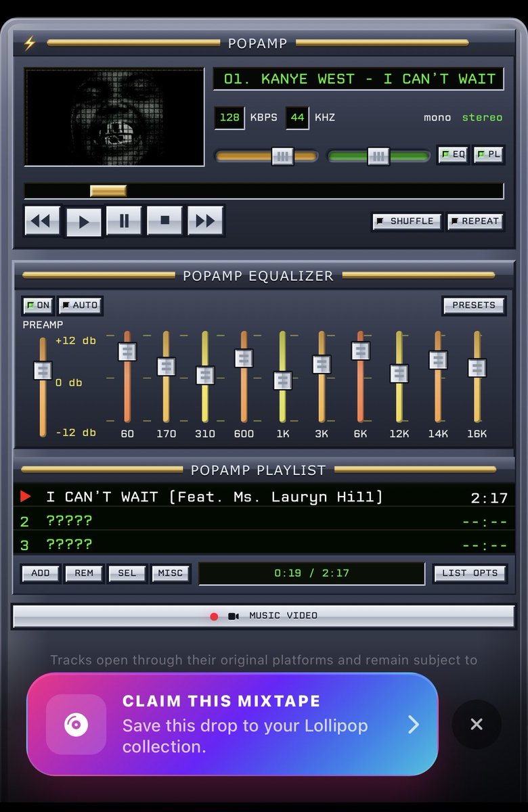This screenshot has width=528, height=812.
Task: Click the arrow chevron on claim banner
Action: (414, 725)
